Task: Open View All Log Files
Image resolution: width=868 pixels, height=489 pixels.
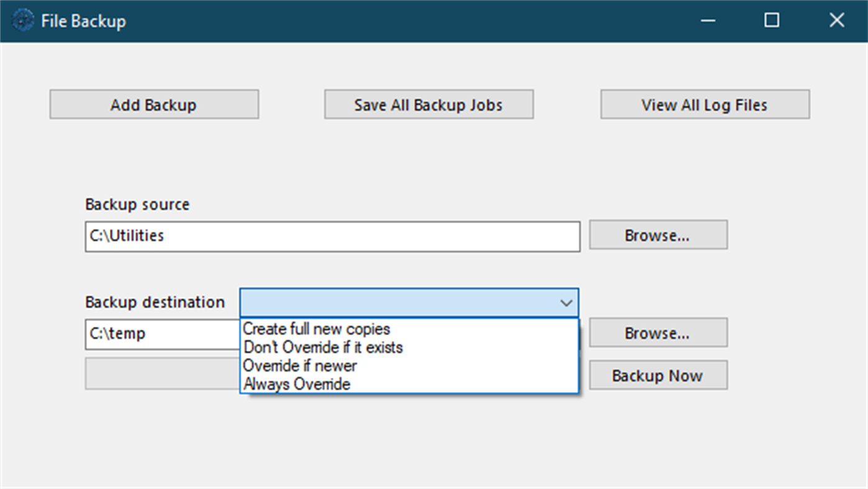Action: (704, 104)
